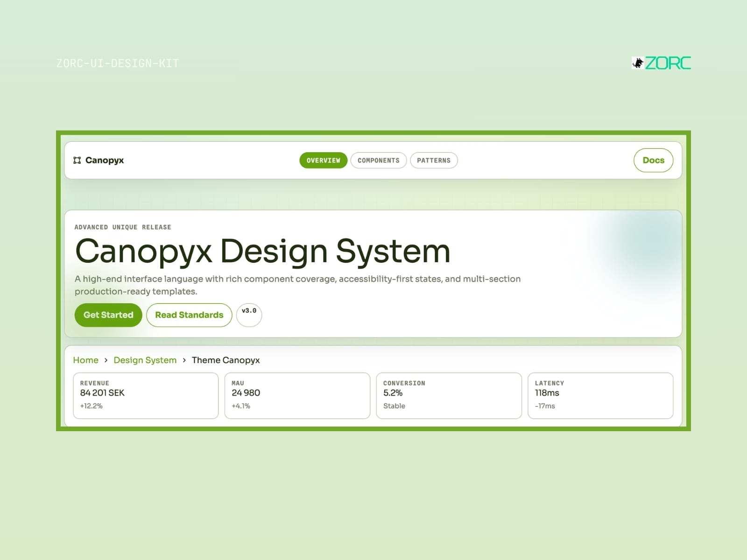747x560 pixels.
Task: Click the v3.0 version badge
Action: point(249,315)
